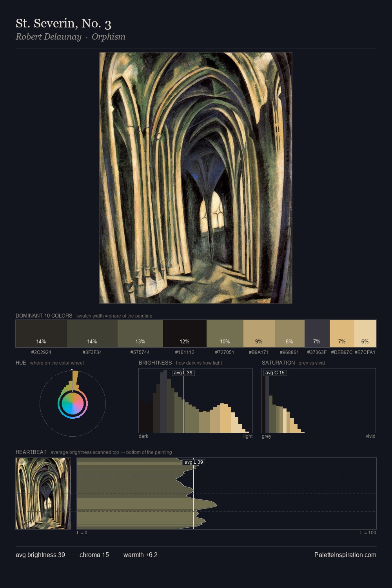Click the title 'St. Severin, No. 3'
Image resolution: width=392 pixels, height=588 pixels.
(64, 23)
